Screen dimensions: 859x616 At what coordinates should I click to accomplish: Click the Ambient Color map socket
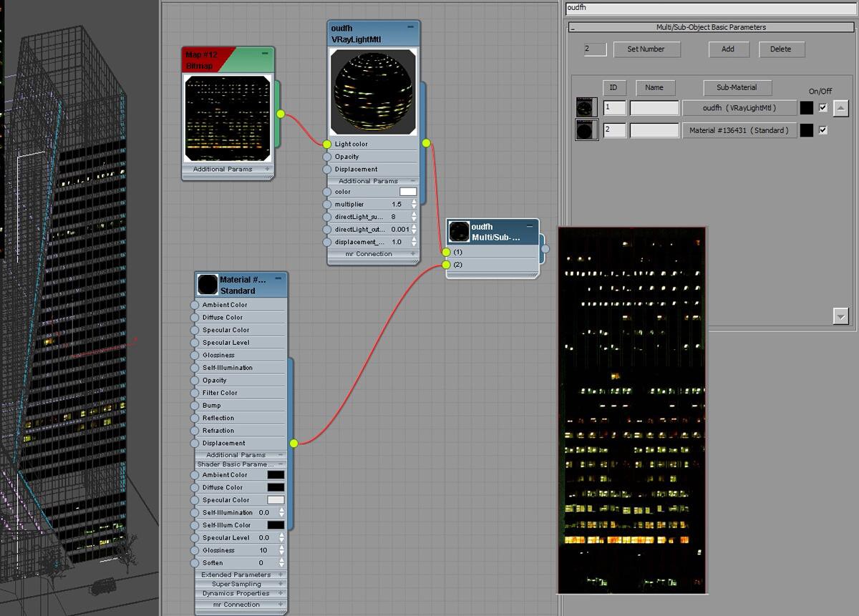195,305
